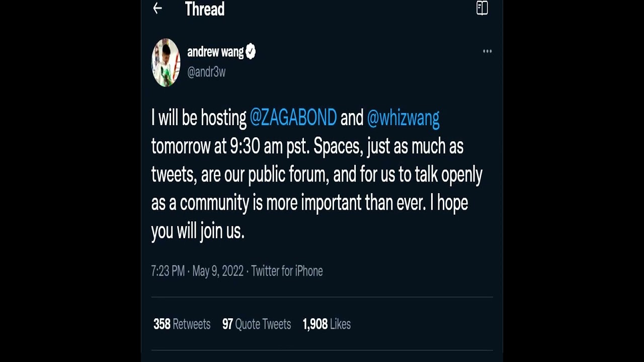
Task: Click the verified badge next to andrew wang
Action: pyautogui.click(x=251, y=51)
